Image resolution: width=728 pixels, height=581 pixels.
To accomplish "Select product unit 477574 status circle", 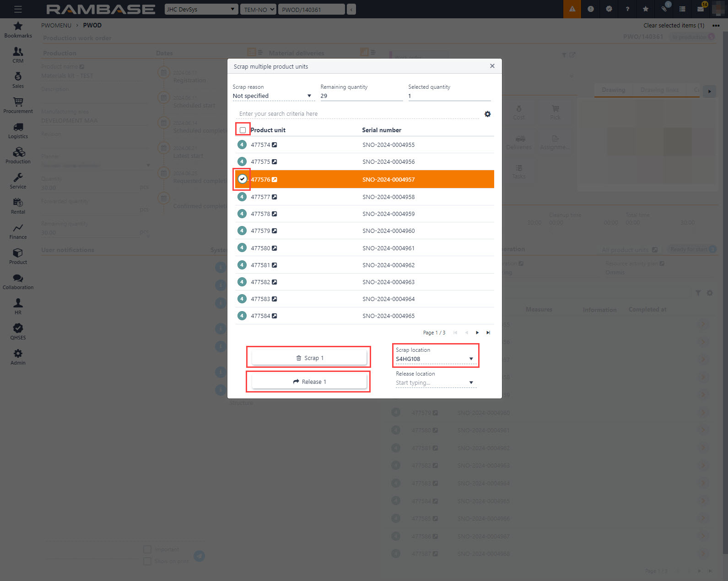I will (x=242, y=145).
